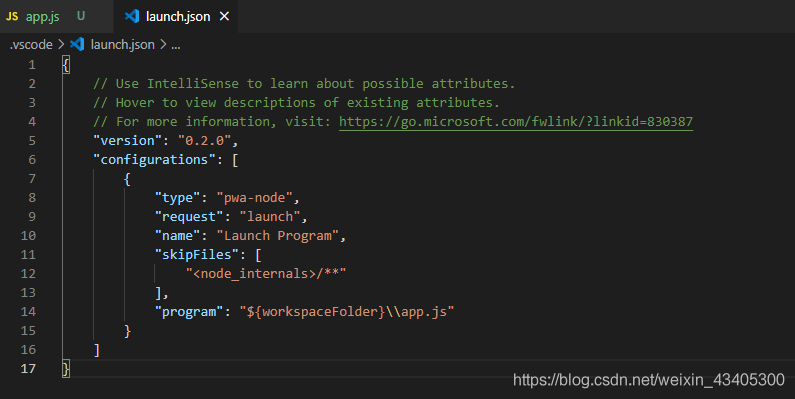
Task: Click the 'Hover to view descriptions' comment
Action: click(x=297, y=102)
